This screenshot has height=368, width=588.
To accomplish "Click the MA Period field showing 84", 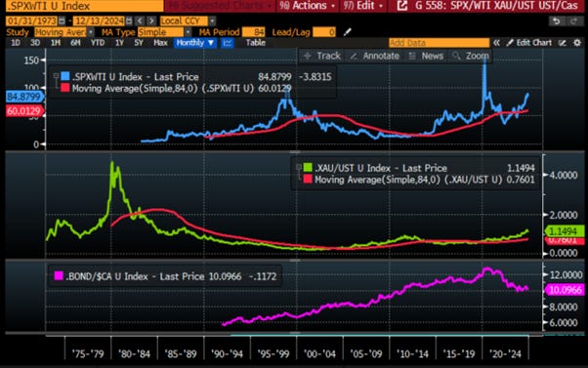I will (254, 32).
